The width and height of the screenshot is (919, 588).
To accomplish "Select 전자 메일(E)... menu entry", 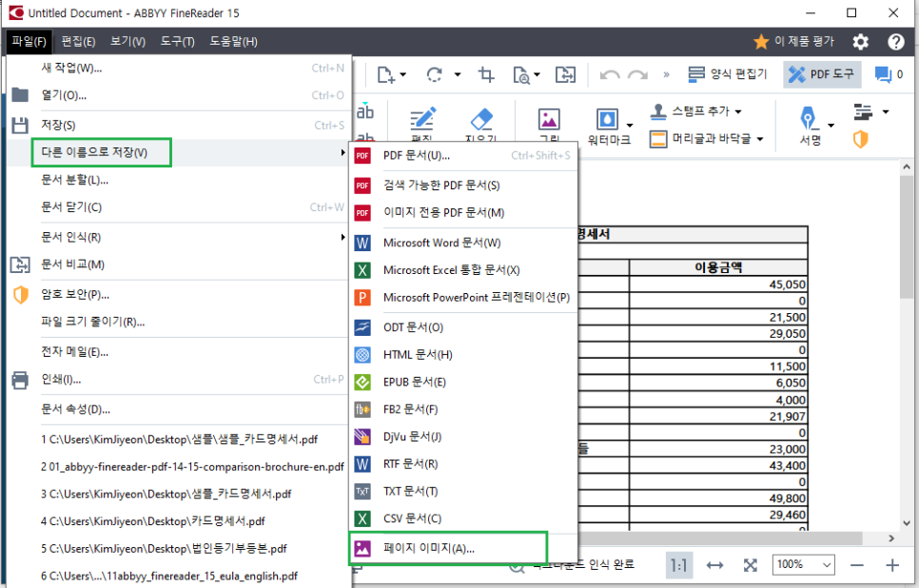I will [179, 352].
